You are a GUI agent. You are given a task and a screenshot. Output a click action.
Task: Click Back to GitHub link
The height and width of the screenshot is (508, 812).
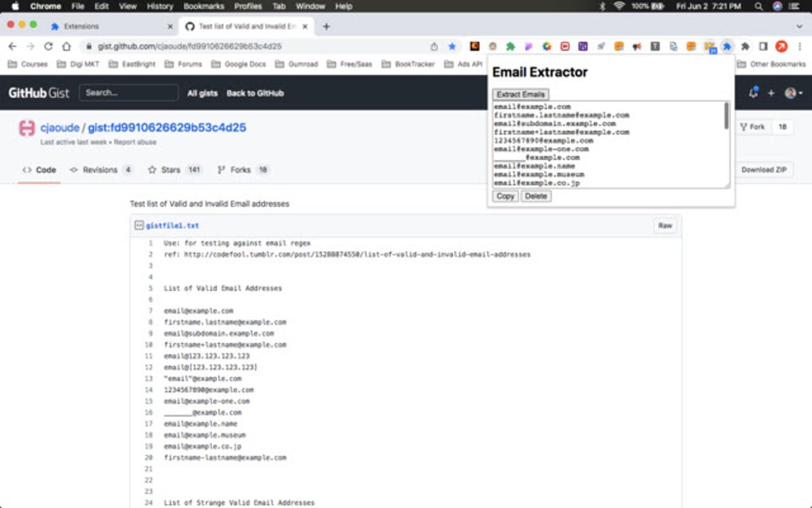(255, 93)
